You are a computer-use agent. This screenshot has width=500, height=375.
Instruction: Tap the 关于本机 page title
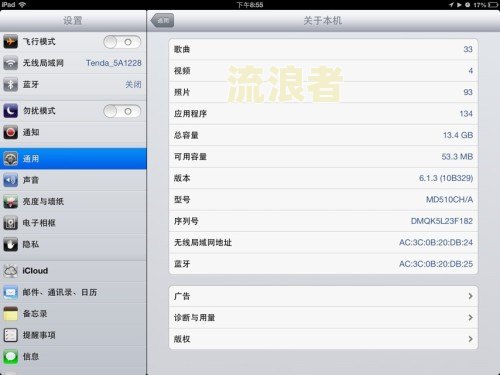[x=323, y=21]
